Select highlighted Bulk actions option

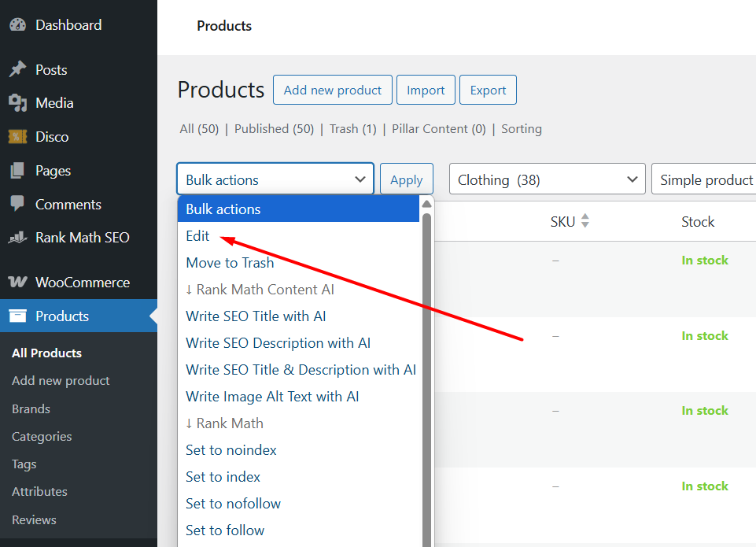click(298, 209)
